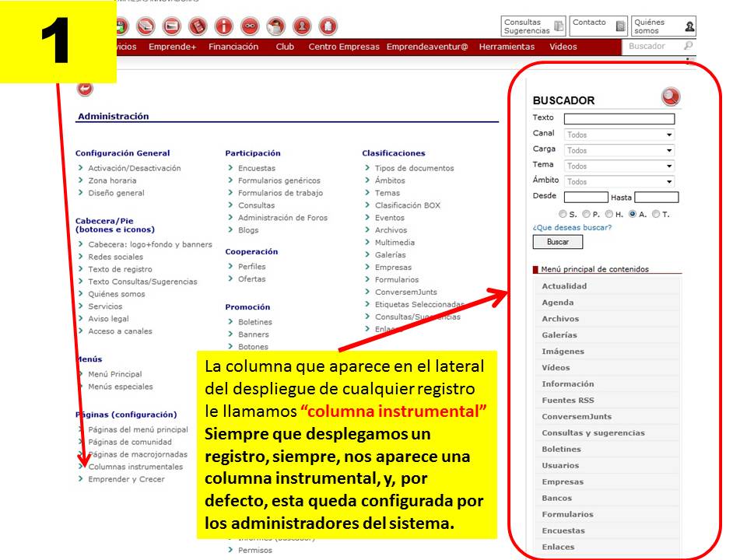The height and width of the screenshot is (560, 747).
Task: Select Agenda in the main contents menu
Action: click(558, 303)
